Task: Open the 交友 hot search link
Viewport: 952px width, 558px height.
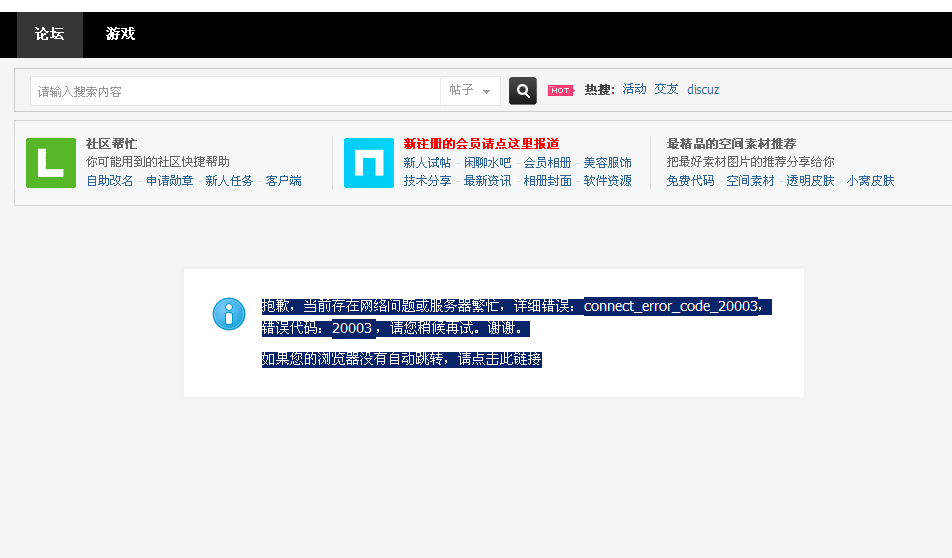Action: pos(666,89)
